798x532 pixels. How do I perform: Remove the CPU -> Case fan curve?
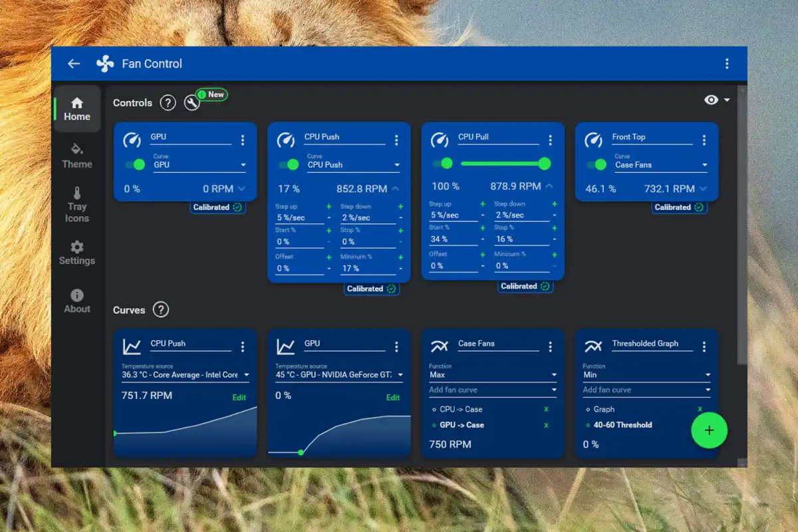547,410
